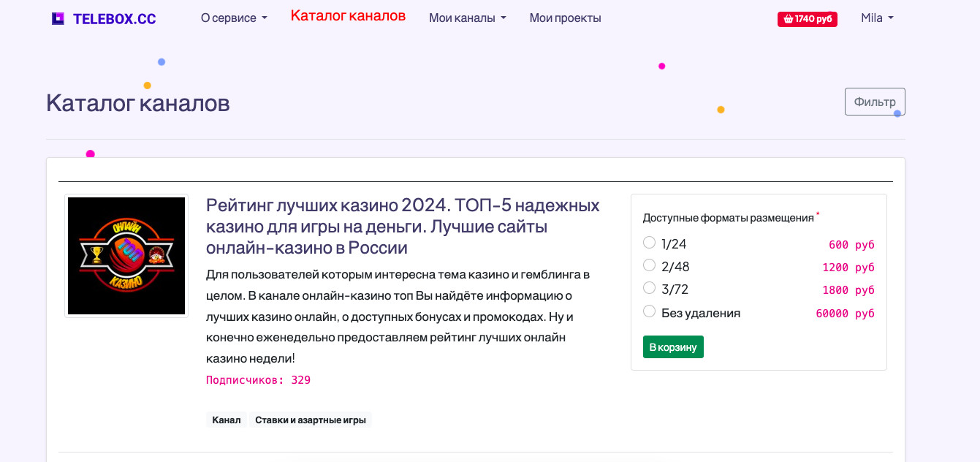
Task: Click the Доступные форматы размещения label
Action: [728, 218]
